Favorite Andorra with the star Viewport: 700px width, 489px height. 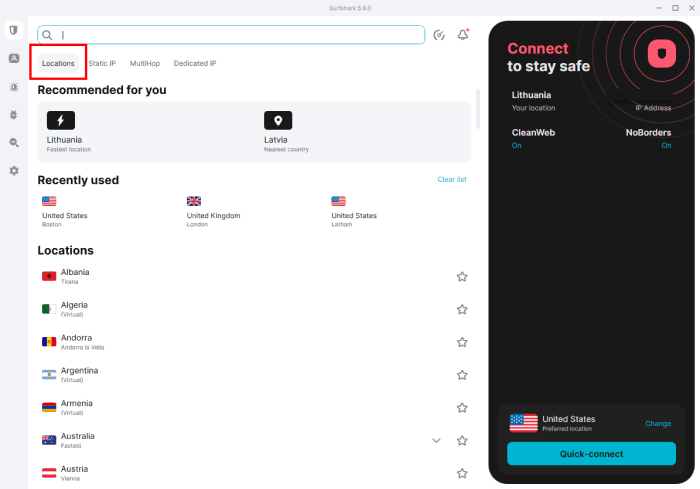(x=462, y=343)
